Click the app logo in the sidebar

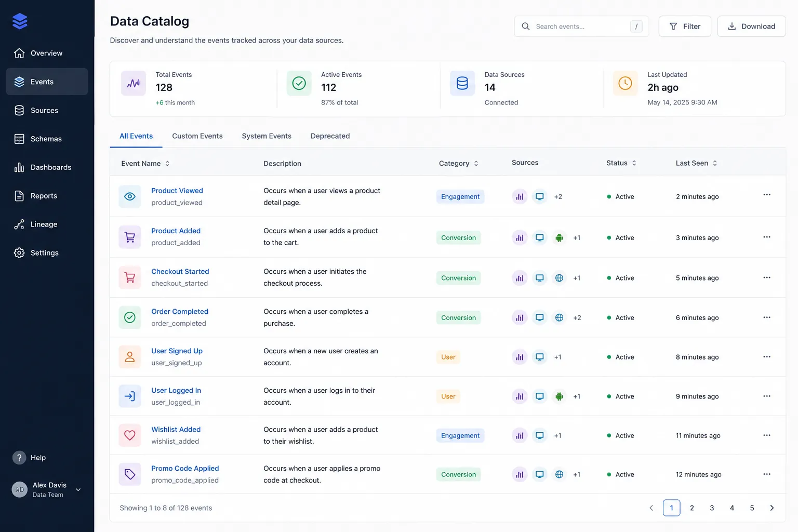point(20,21)
